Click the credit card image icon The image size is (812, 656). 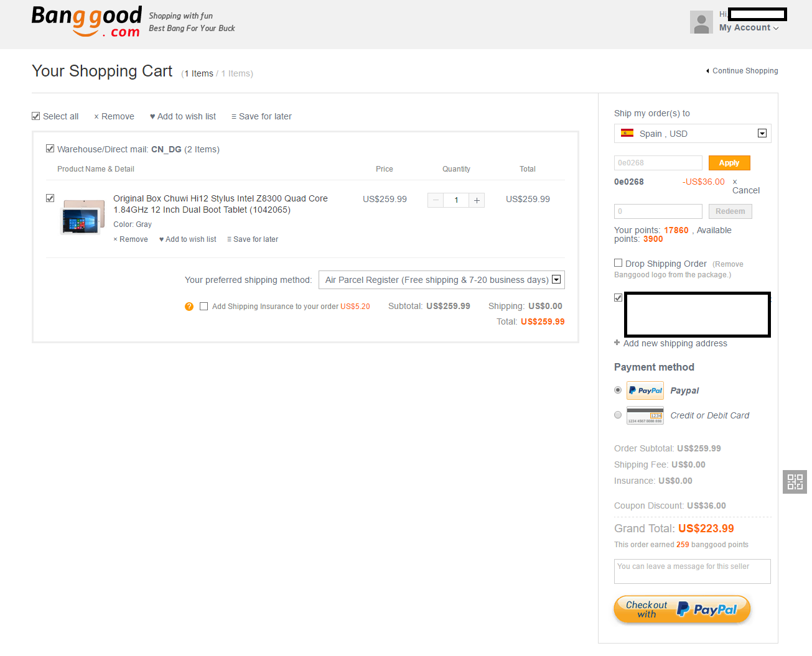click(645, 415)
